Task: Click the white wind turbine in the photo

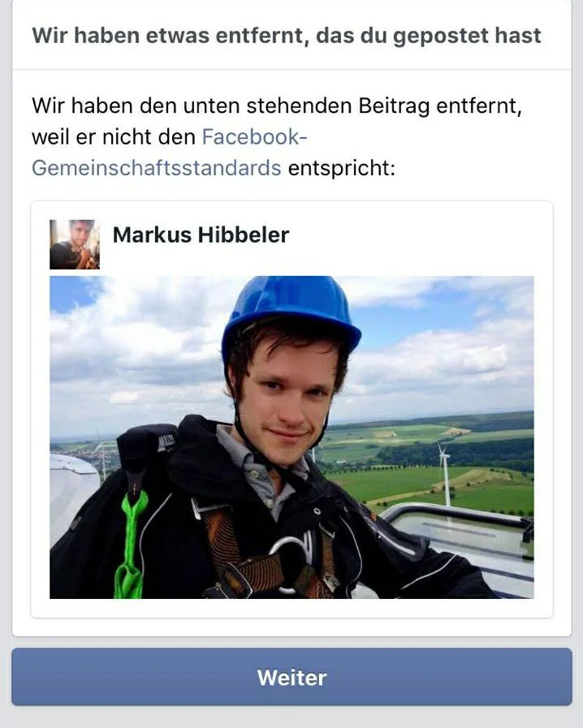Action: click(445, 474)
